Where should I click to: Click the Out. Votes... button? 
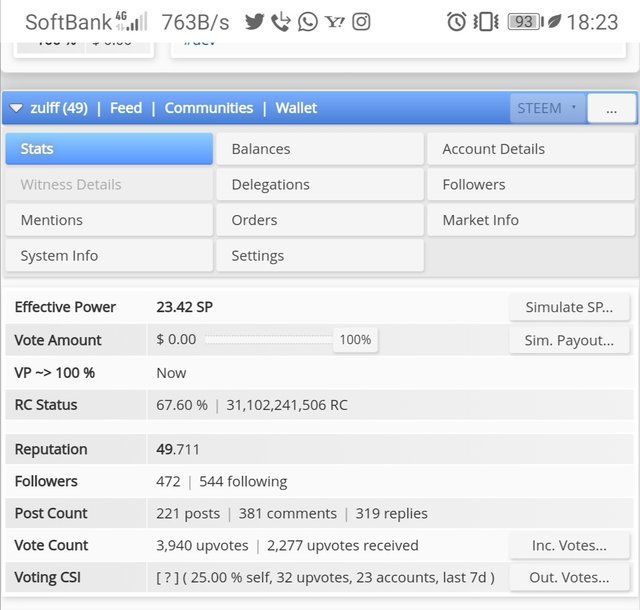(569, 577)
